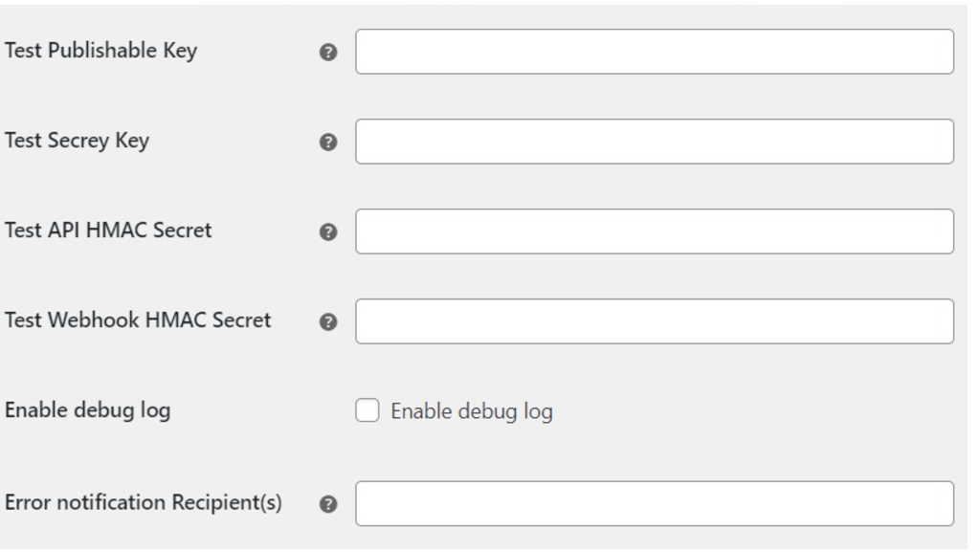Activate the empty textbox under Test Publishable Key field
The image size is (980, 552).
654,142
